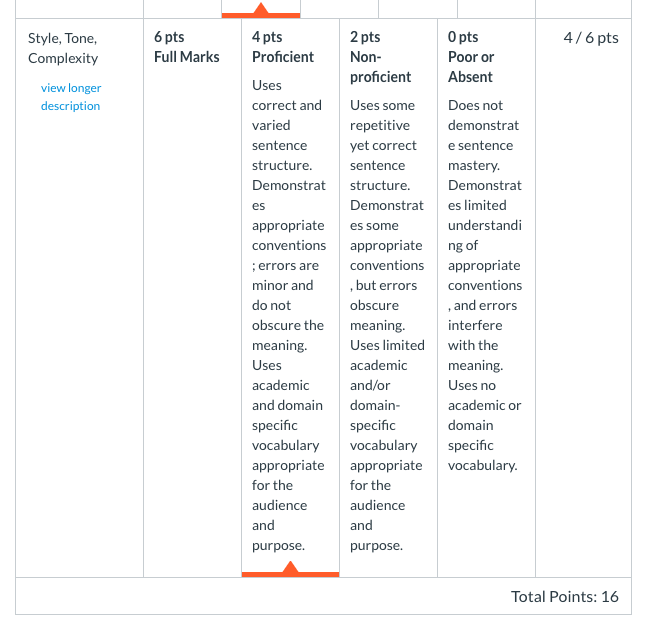Click the Non-proficient heading
This screenshot has height=626, width=646.
pyautogui.click(x=380, y=67)
